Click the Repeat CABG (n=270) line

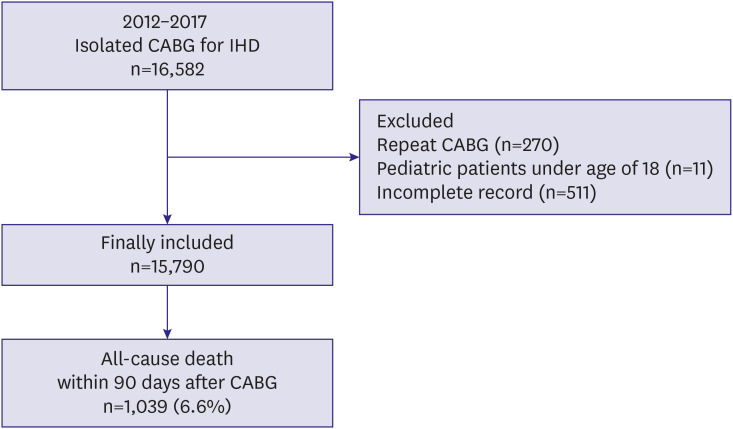(468, 145)
